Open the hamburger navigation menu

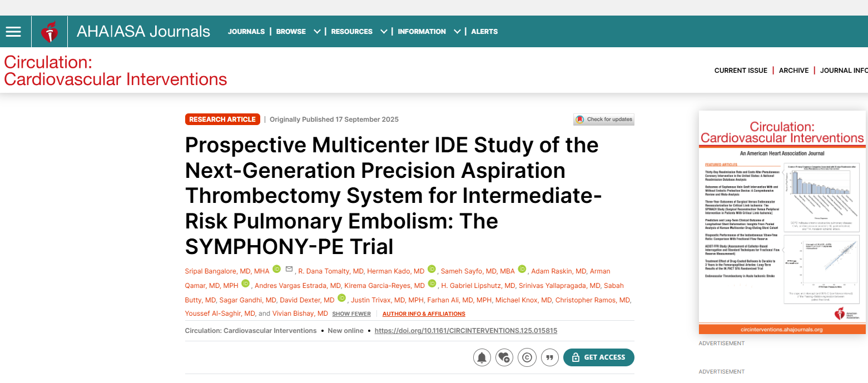13,32
